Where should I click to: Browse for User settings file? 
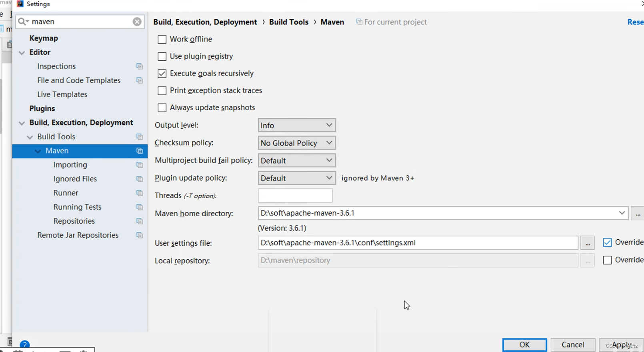588,243
